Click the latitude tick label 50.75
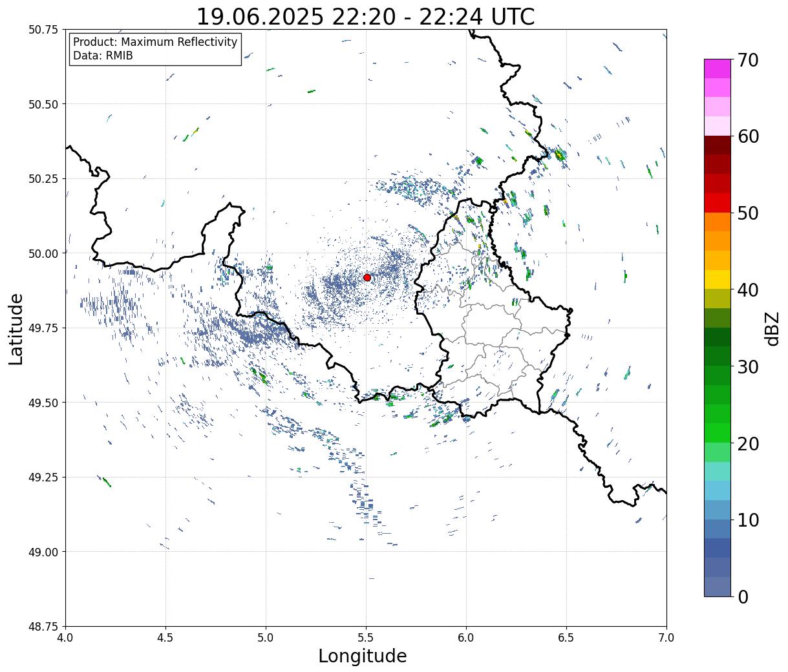The image size is (788, 672). click(x=43, y=30)
